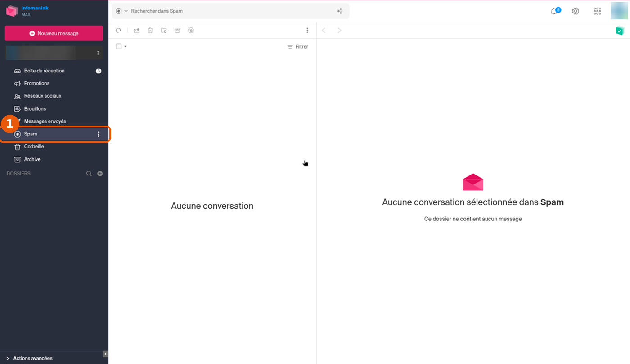The height and width of the screenshot is (364, 630).
Task: Click the green shield check icon
Action: [x=620, y=31]
